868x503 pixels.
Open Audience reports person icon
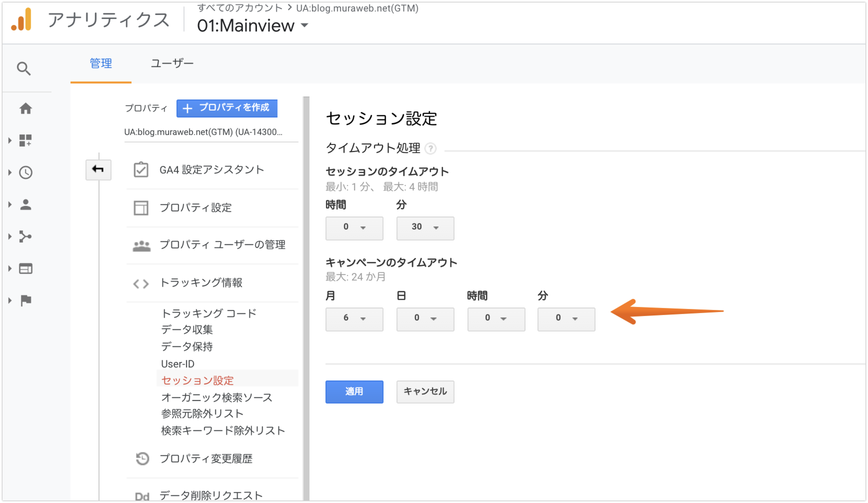pyautogui.click(x=25, y=204)
